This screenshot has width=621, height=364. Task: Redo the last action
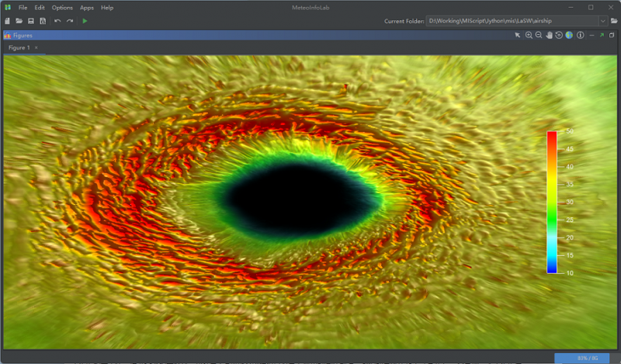(x=70, y=21)
